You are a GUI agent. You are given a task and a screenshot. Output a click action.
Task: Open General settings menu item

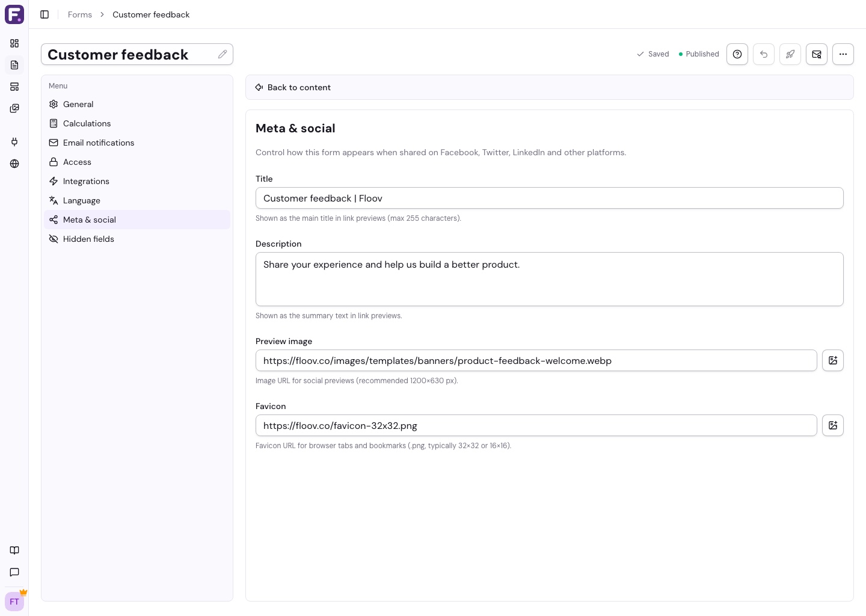137,104
